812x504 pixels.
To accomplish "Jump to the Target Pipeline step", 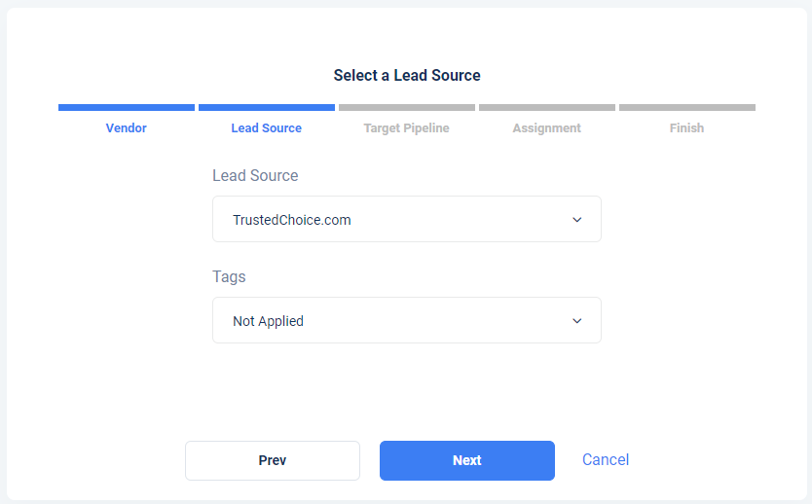I will (407, 128).
